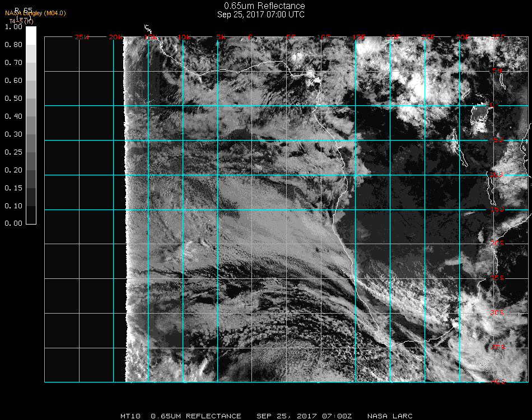532x420 pixels.
Task: Click the 1.00 colorbar value
Action: [13, 27]
